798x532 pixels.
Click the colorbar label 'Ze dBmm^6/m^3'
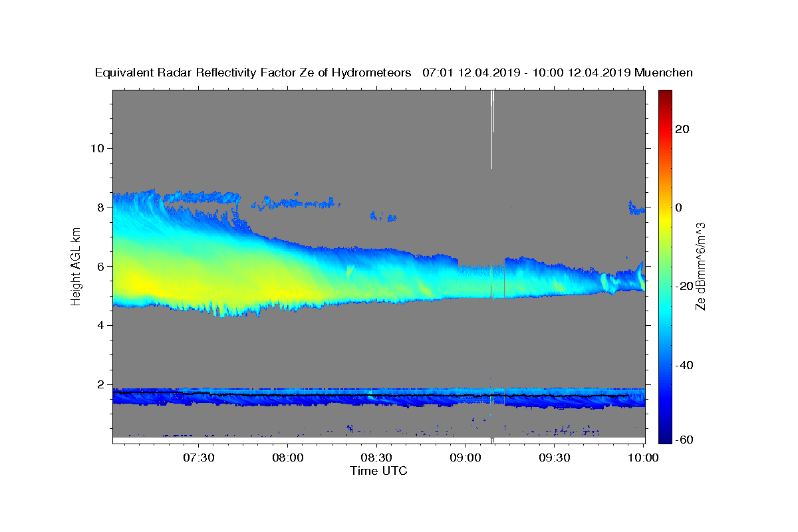(x=700, y=267)
